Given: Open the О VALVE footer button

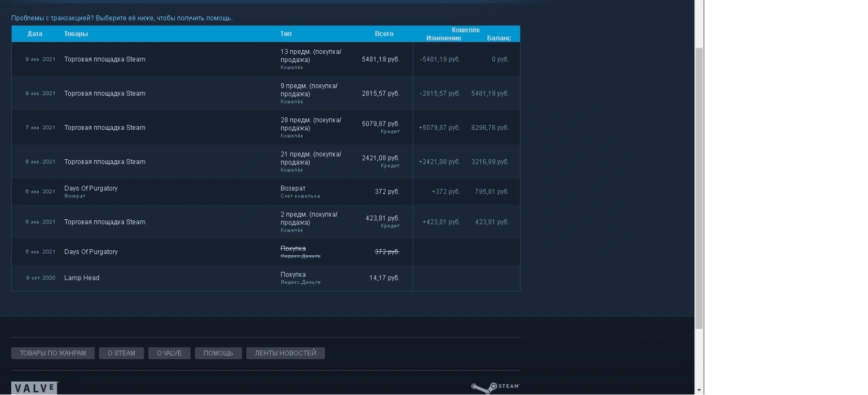Looking at the screenshot, I should [169, 353].
